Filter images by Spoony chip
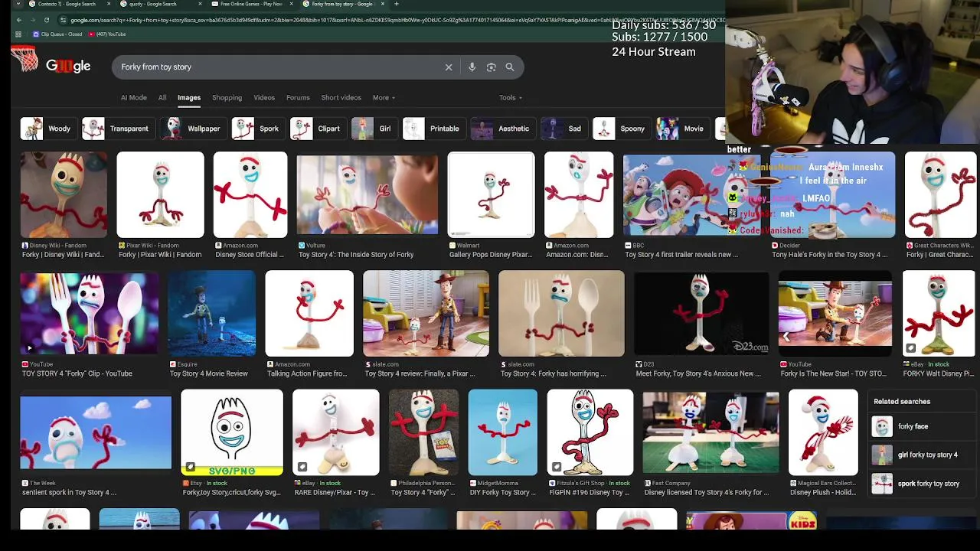Screen dimensions: 980x551 [621, 129]
